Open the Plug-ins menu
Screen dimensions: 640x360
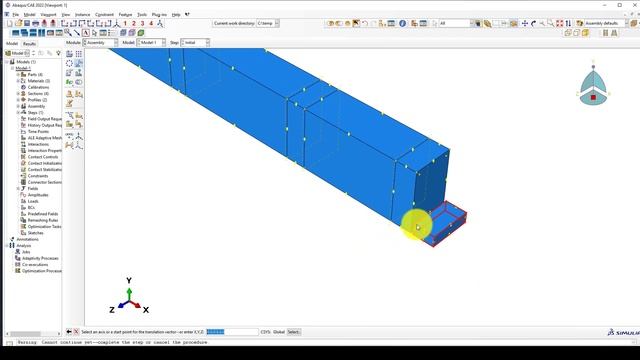pos(159,15)
